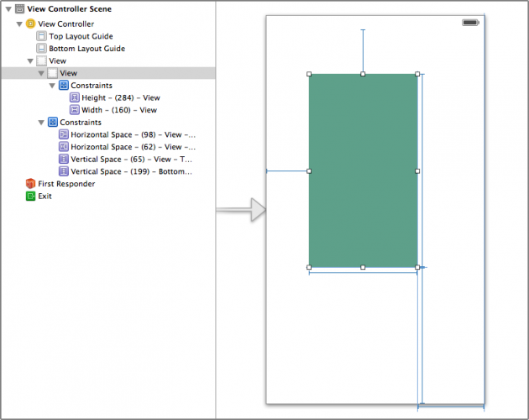Collapse the Constraints group containing Horizontal Space
This screenshot has width=529, height=420.
[x=41, y=123]
